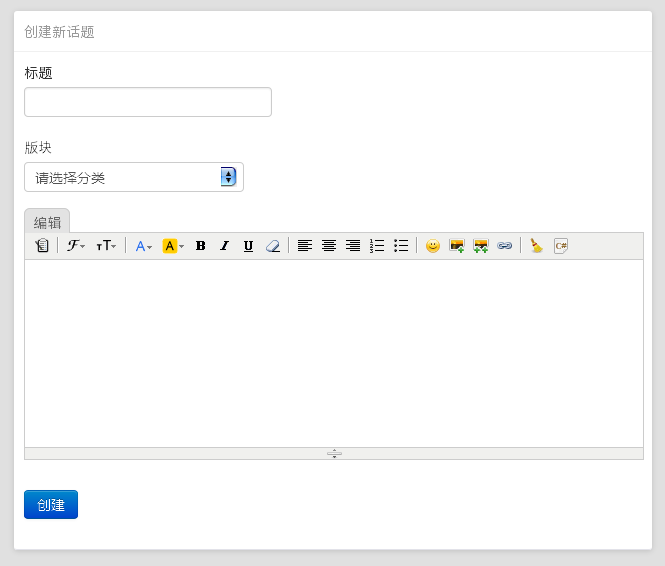The width and height of the screenshot is (665, 566).
Task: Align text to the right
Action: [x=353, y=246]
